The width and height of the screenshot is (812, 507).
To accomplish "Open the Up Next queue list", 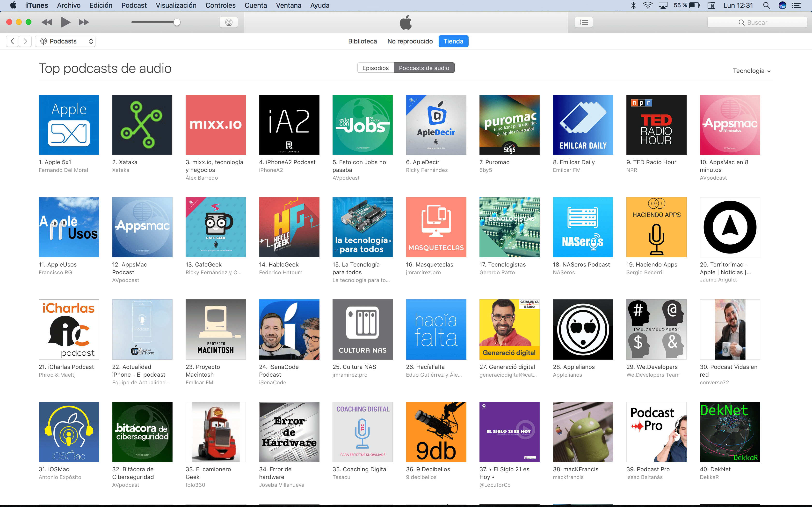I will click(x=583, y=22).
